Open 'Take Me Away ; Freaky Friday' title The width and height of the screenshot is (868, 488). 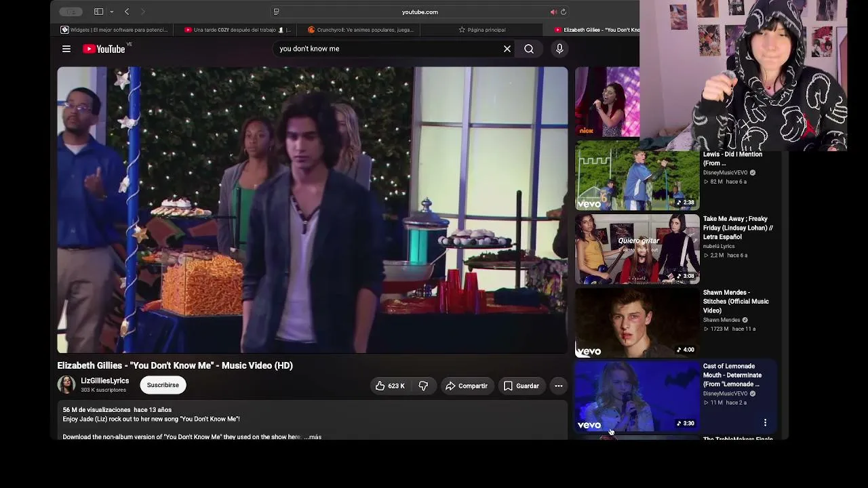(738, 228)
